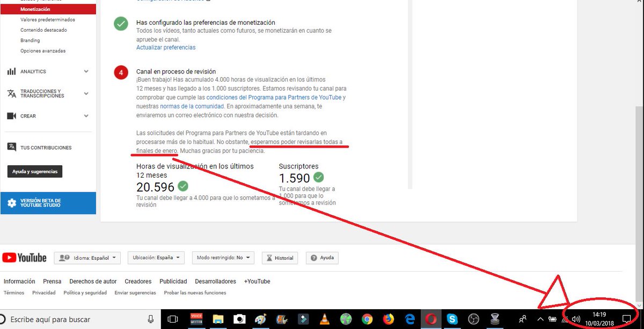Open the Modo restringido: No dropdown
Image resolution: width=644 pixels, height=329 pixels.
(x=223, y=258)
